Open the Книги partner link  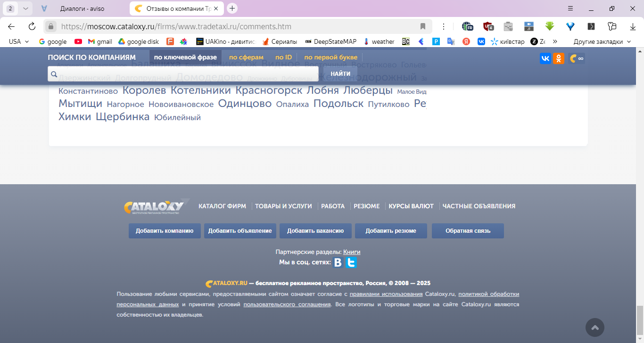tap(352, 252)
